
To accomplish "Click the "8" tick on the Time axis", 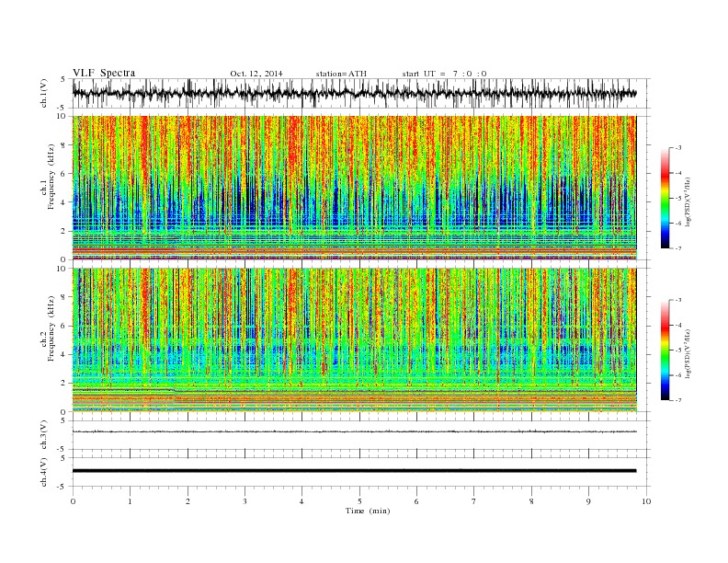I will click(x=531, y=501).
